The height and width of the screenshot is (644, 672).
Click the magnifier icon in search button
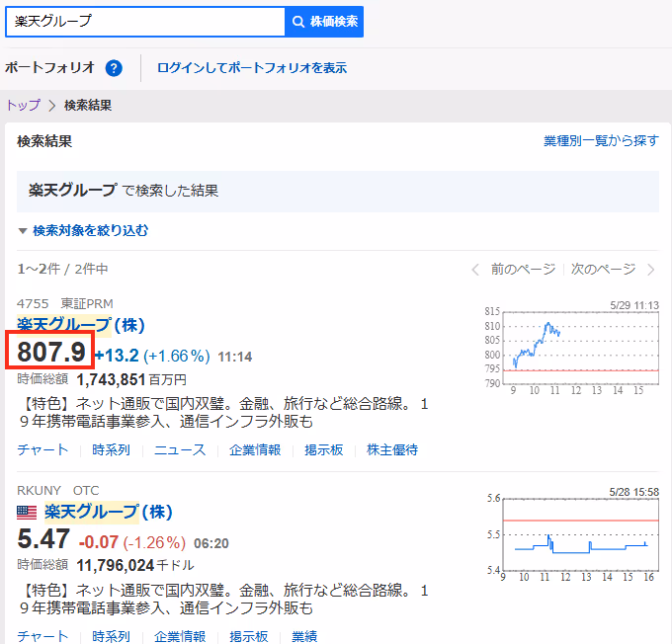tap(298, 22)
